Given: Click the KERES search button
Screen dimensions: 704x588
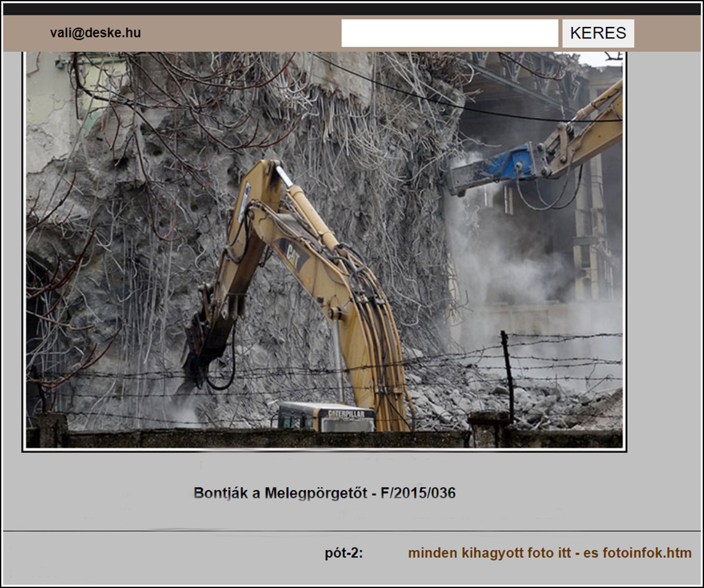Looking at the screenshot, I should 598,33.
